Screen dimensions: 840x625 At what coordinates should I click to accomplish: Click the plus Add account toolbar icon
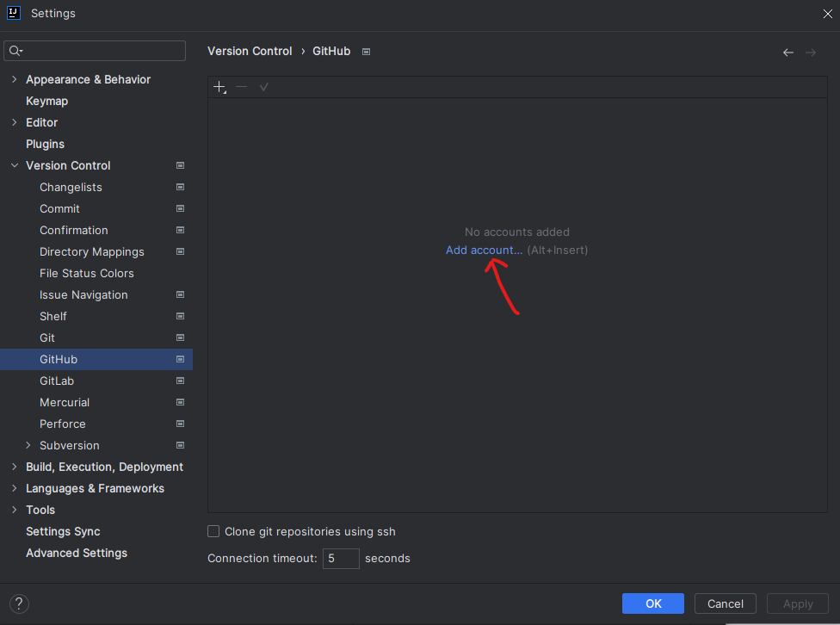(219, 87)
